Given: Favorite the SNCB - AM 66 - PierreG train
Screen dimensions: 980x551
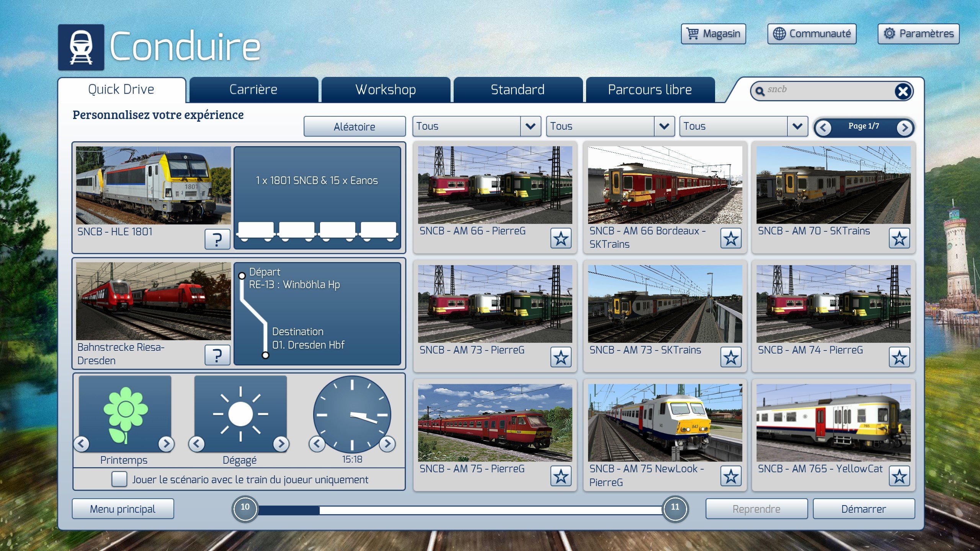Looking at the screenshot, I should pos(561,238).
